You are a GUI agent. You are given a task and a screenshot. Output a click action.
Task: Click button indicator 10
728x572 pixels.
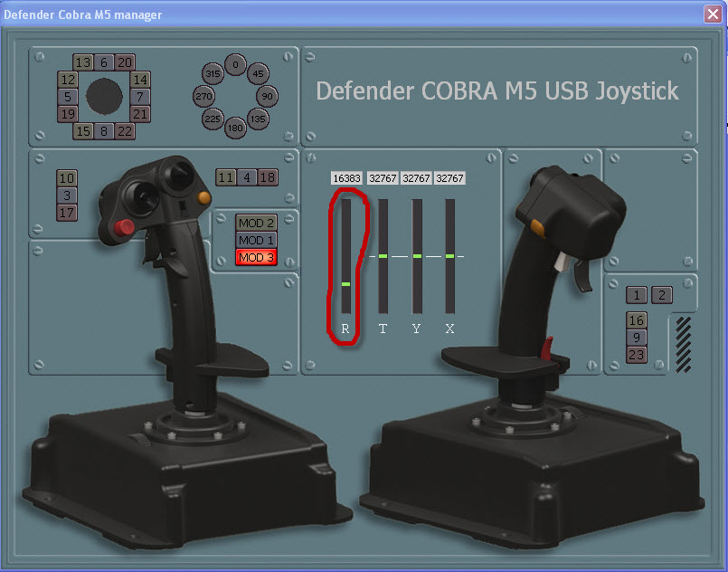click(67, 178)
